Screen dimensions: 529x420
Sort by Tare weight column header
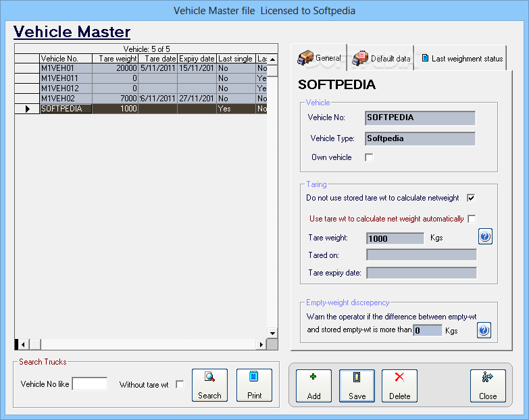pos(114,59)
